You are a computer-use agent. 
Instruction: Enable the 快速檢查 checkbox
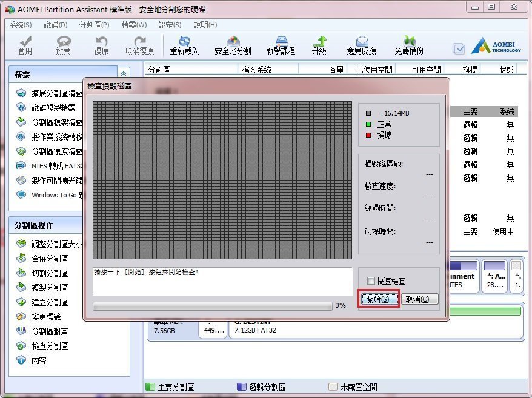371,281
